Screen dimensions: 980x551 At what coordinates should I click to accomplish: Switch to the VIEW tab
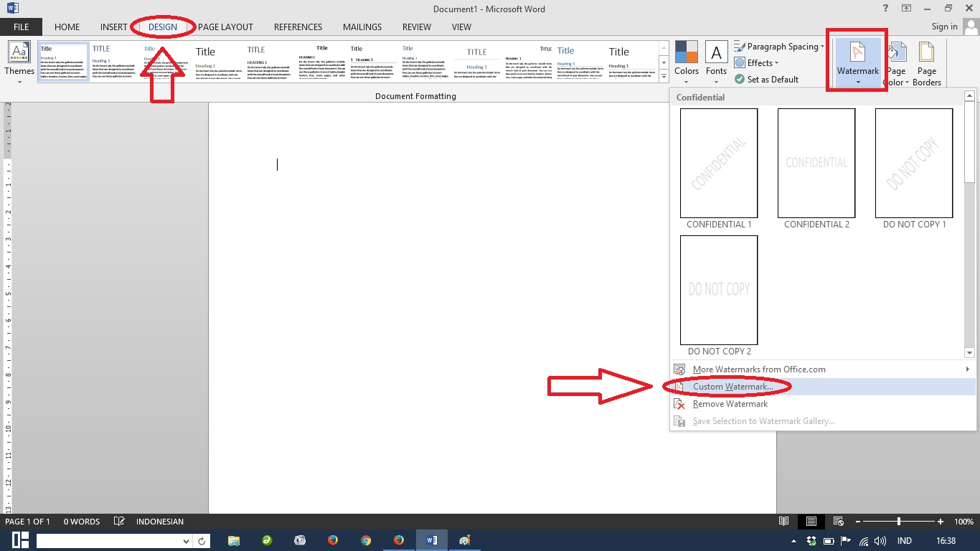461,27
